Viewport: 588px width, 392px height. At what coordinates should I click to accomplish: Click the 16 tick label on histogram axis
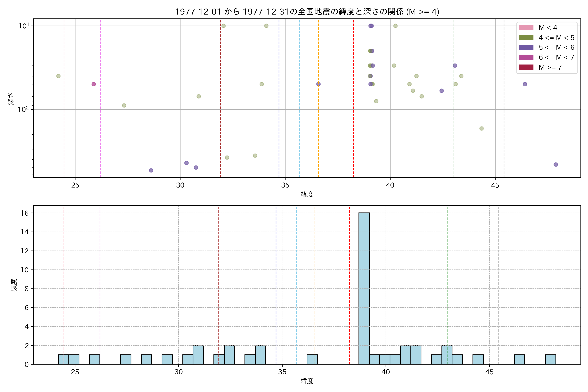(x=24, y=213)
